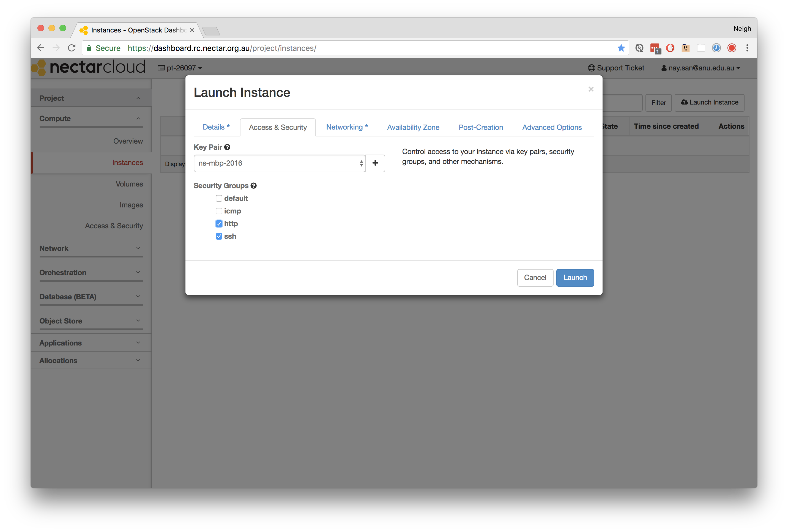Open the Availability Zone tab
Screen dimensions: 788x532
click(413, 127)
